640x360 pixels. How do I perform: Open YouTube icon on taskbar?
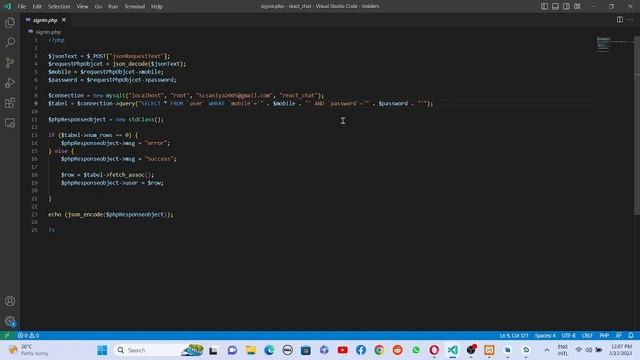pos(342,350)
